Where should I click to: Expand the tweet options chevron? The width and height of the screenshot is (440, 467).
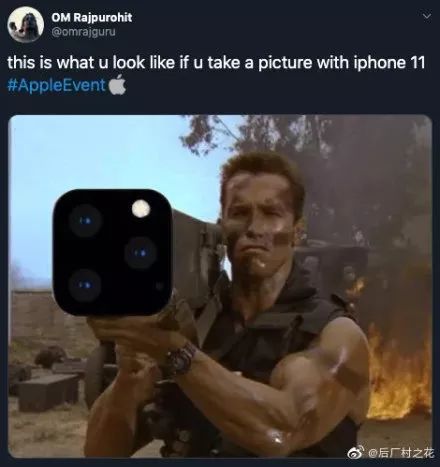tap(427, 16)
